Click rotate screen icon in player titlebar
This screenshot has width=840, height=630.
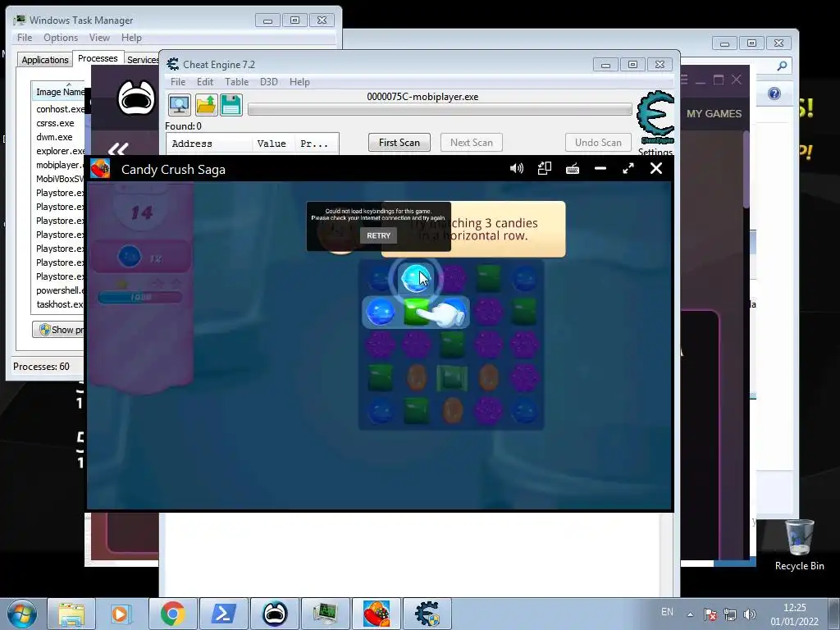pos(545,169)
